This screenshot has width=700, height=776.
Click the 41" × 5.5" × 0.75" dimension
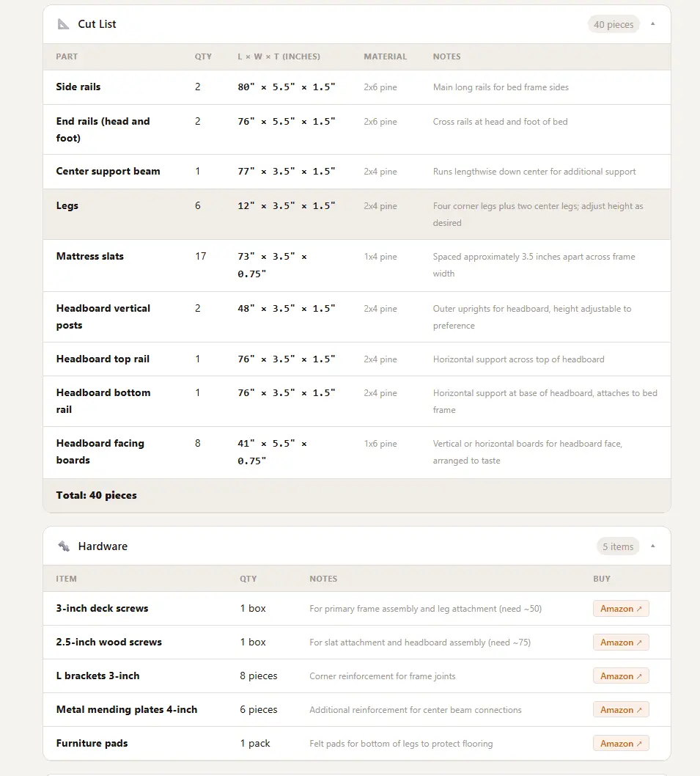tap(272, 452)
